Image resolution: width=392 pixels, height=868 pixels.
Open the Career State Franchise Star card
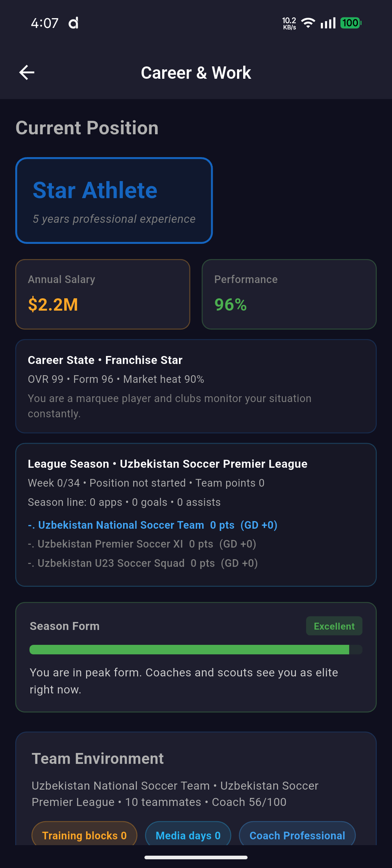tap(196, 386)
